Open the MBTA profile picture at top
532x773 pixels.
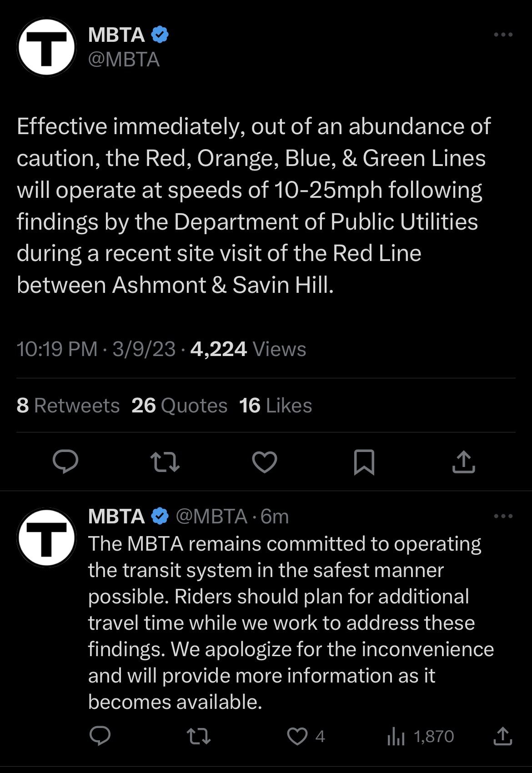tap(47, 47)
